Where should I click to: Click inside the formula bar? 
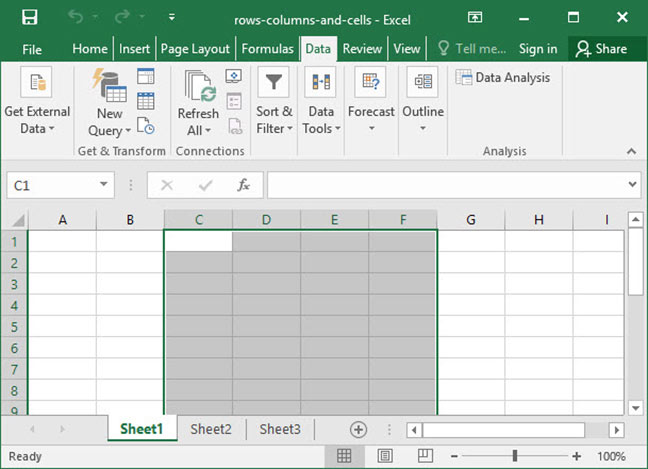point(446,185)
